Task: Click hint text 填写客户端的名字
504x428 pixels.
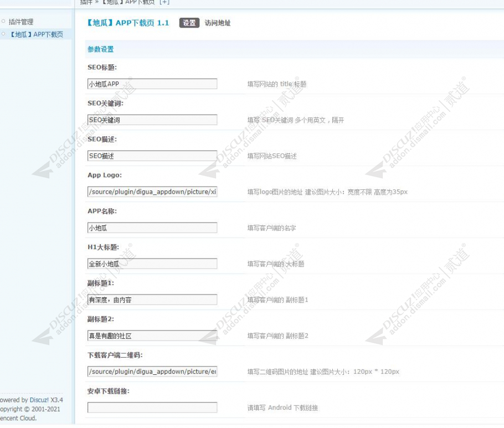Action: pos(271,228)
